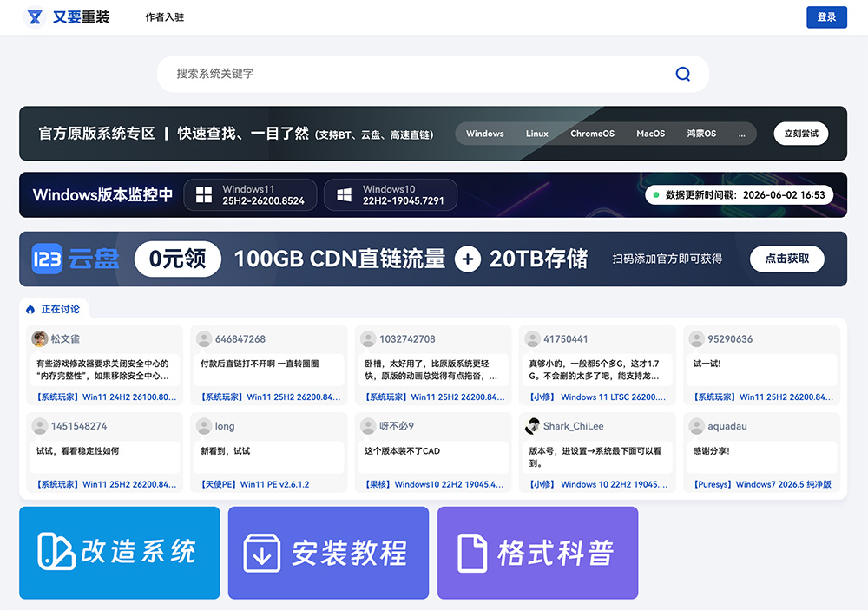Viewport: 868px width, 610px height.
Task: Click avatar of user 95290636
Action: tap(696, 338)
